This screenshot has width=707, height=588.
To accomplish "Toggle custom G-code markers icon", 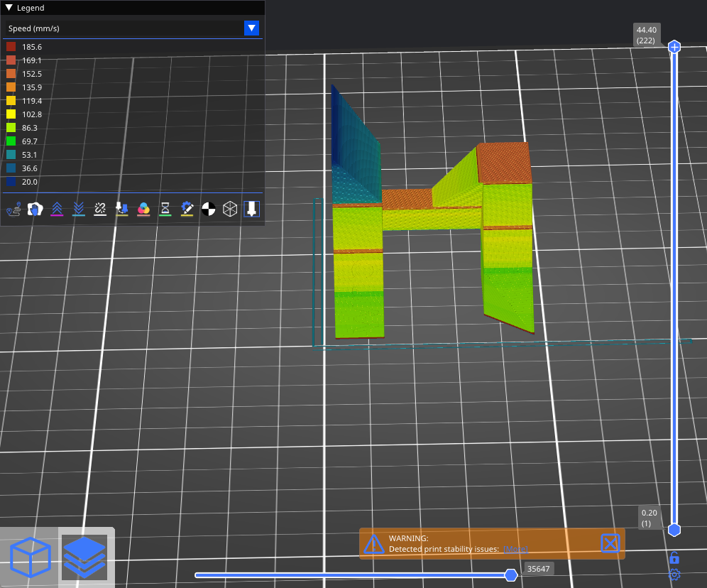I will 187,209.
